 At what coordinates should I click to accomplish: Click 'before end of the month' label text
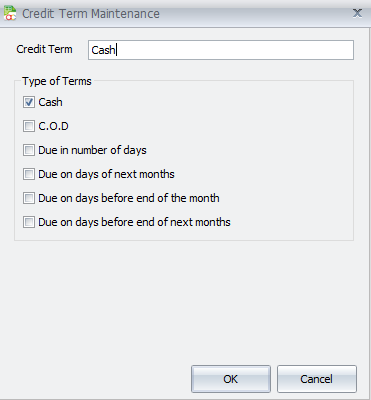click(x=160, y=198)
